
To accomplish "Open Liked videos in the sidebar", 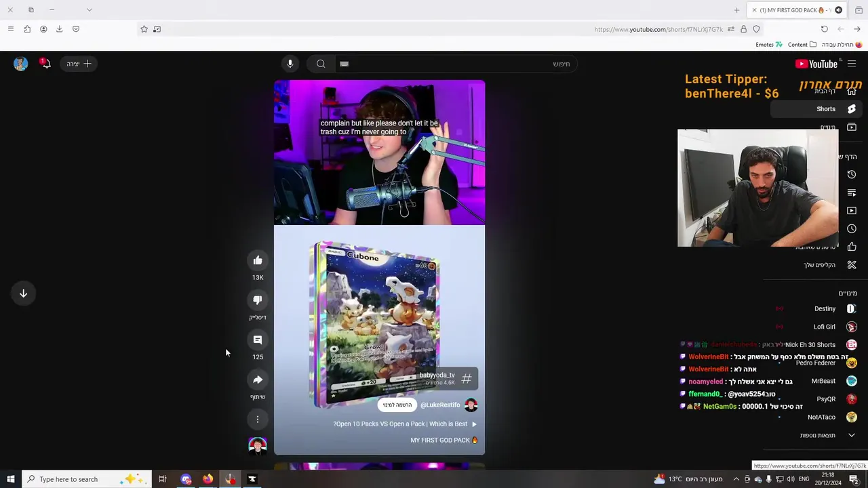I will coord(852,247).
